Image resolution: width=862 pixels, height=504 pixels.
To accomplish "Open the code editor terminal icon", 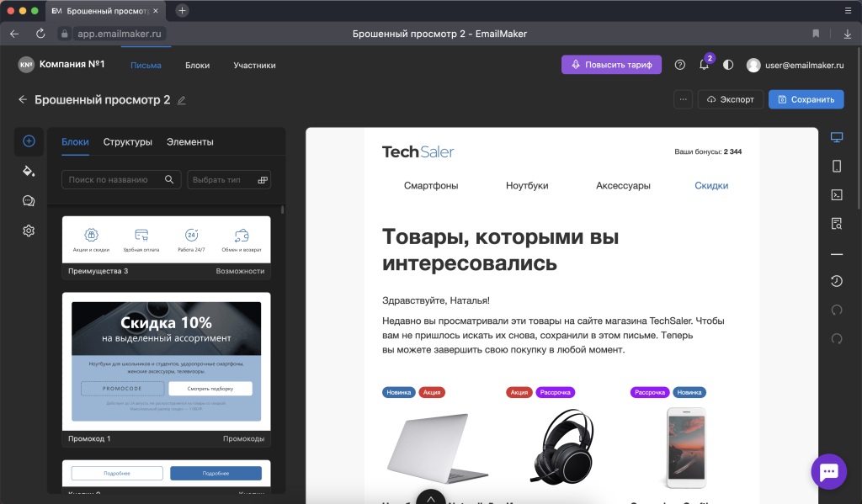I will tap(837, 194).
